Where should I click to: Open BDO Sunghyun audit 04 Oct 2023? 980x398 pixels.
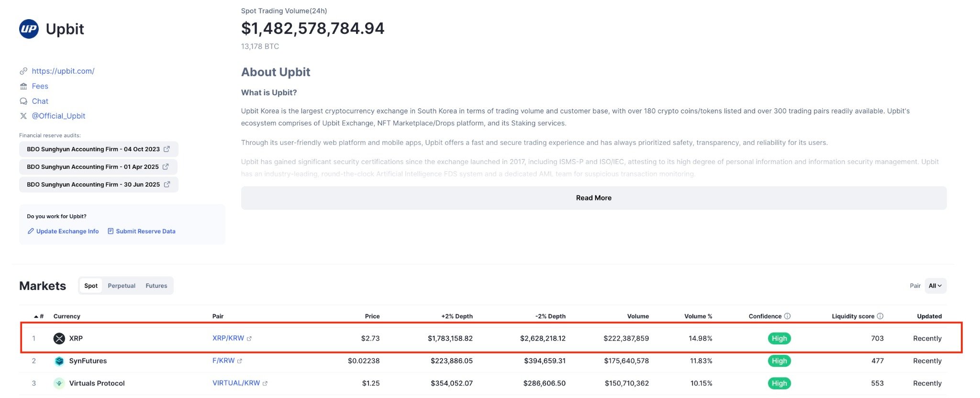tap(99, 149)
